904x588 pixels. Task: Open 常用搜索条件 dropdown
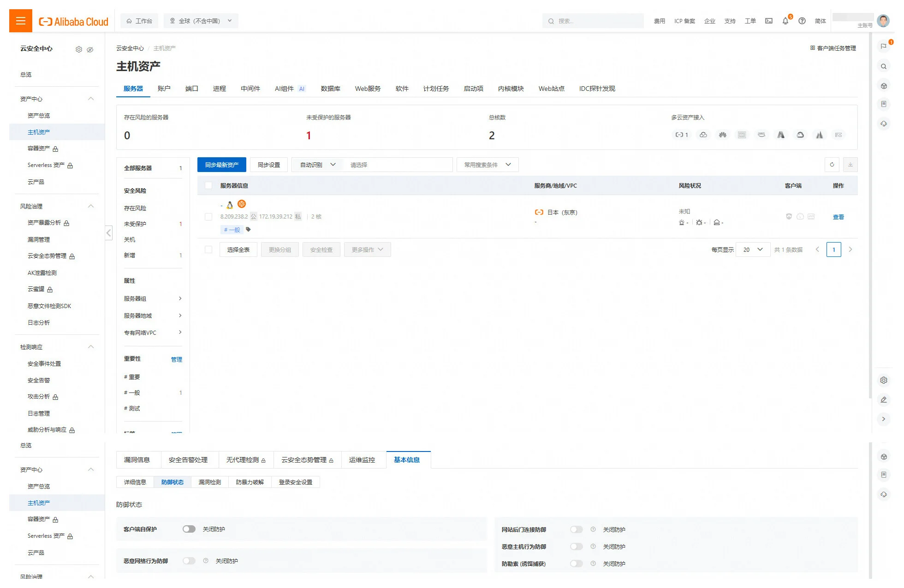coord(487,165)
